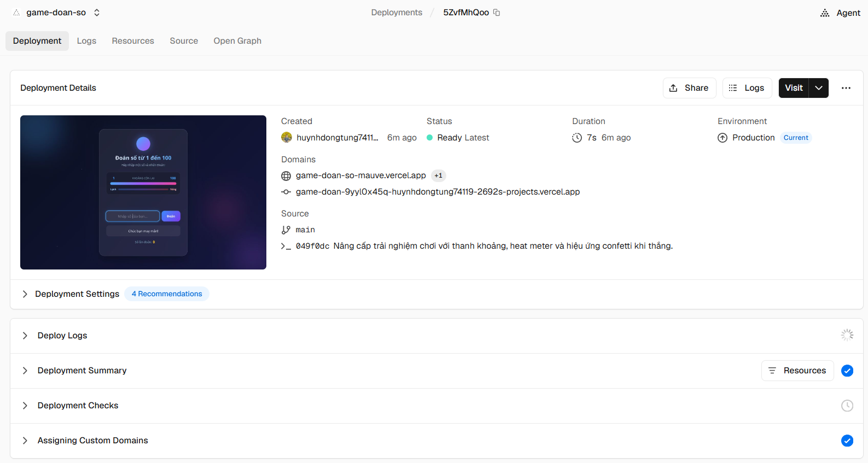868x463 pixels.
Task: Open the game-doan-so-mauve.vercel.app domain link
Action: [x=360, y=175]
